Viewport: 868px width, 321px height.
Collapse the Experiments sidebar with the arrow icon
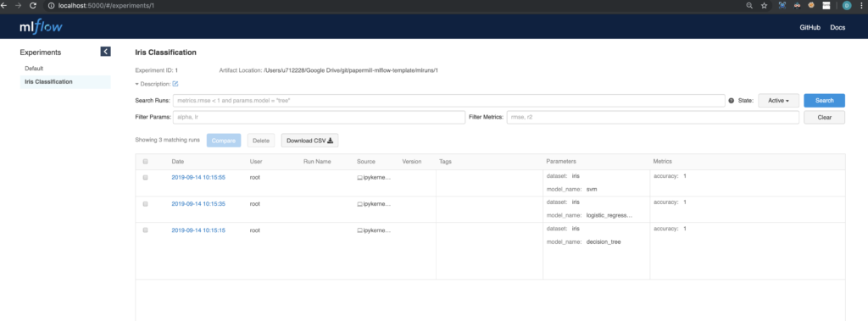[105, 52]
